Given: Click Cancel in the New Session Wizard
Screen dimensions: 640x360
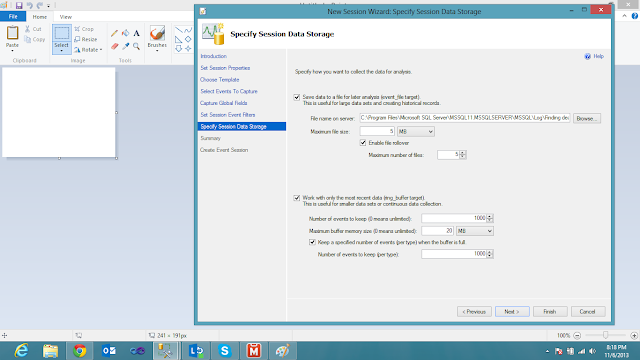Looking at the screenshot, I should tap(588, 311).
